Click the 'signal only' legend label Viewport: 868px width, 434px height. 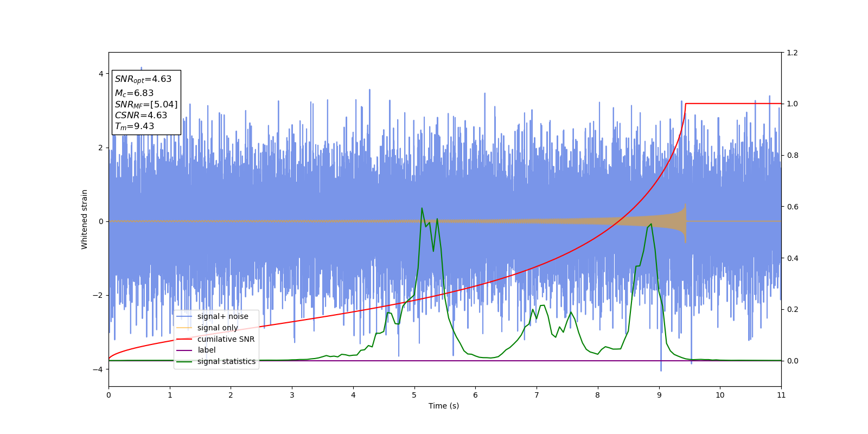(x=218, y=328)
